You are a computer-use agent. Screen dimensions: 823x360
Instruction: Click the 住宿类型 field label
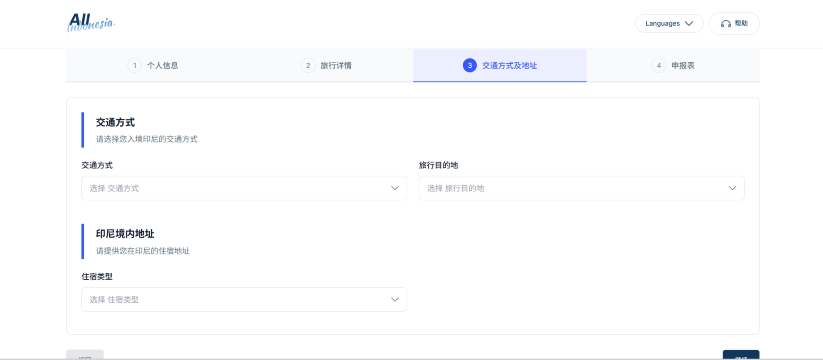[97, 277]
